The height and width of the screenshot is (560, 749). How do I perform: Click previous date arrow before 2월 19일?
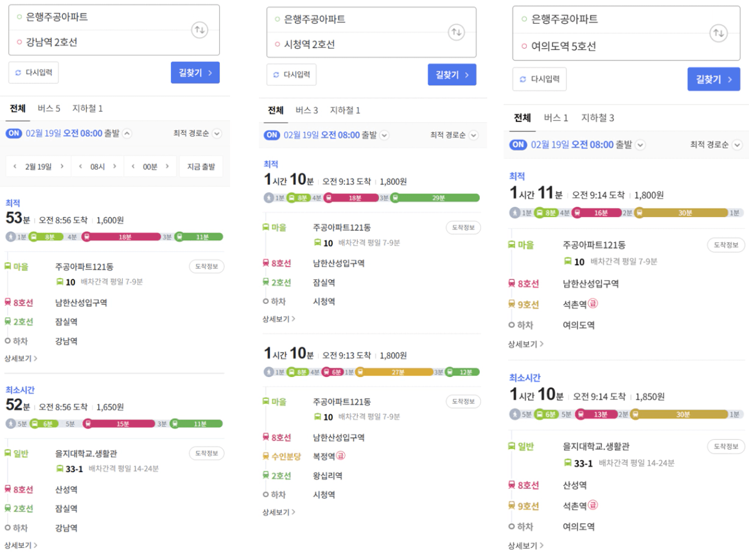tap(15, 166)
